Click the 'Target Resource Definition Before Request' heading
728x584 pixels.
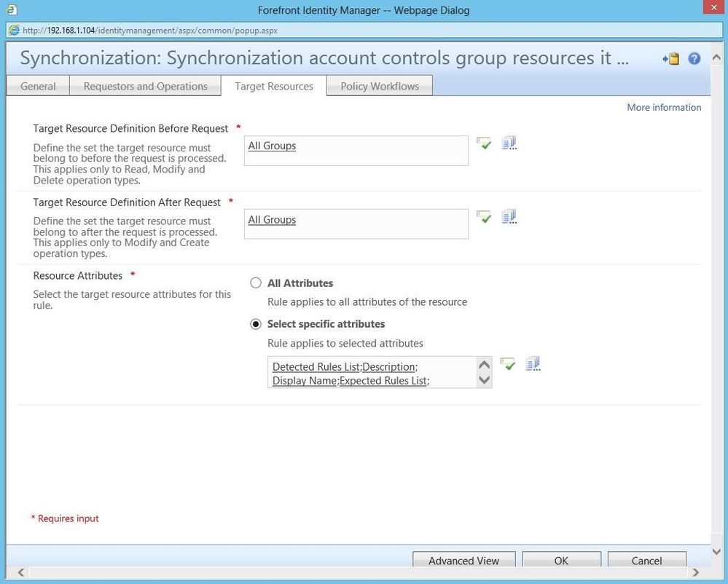point(130,128)
